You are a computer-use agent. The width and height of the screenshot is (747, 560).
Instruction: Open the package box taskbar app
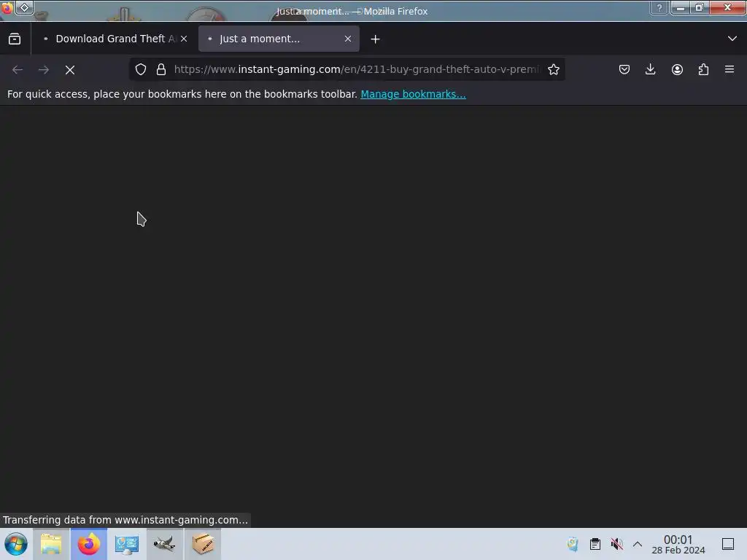203,544
